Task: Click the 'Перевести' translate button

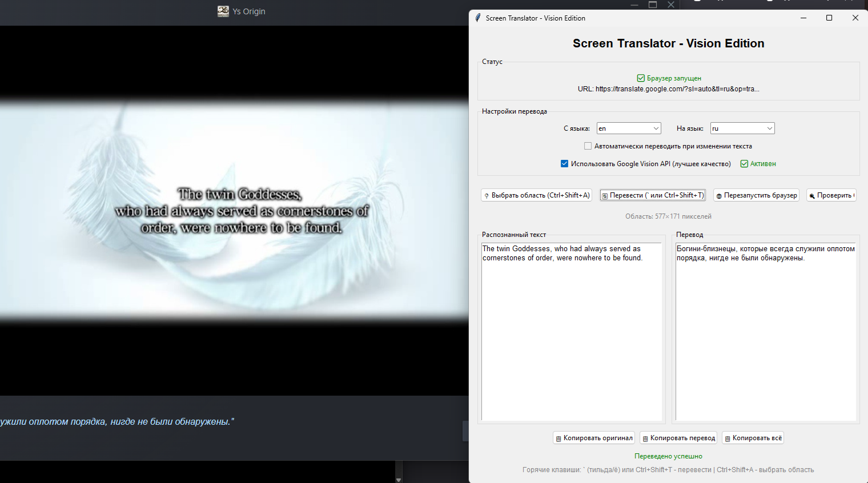Action: click(653, 195)
